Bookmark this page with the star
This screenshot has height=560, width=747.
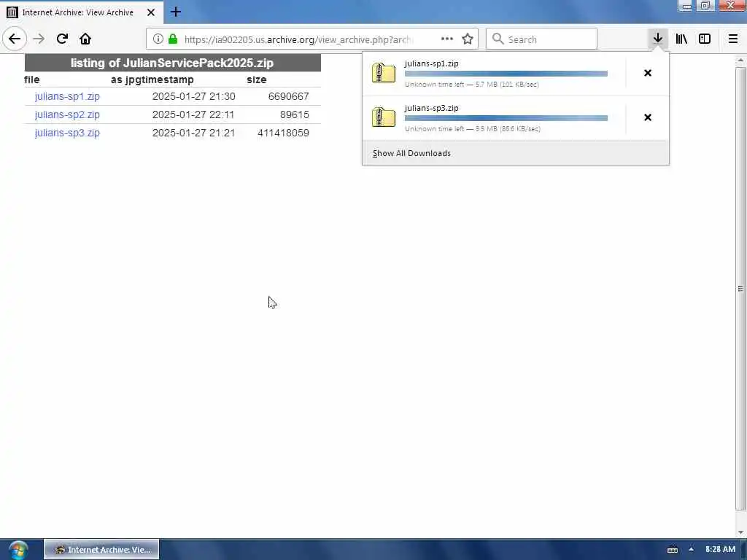pyautogui.click(x=468, y=39)
